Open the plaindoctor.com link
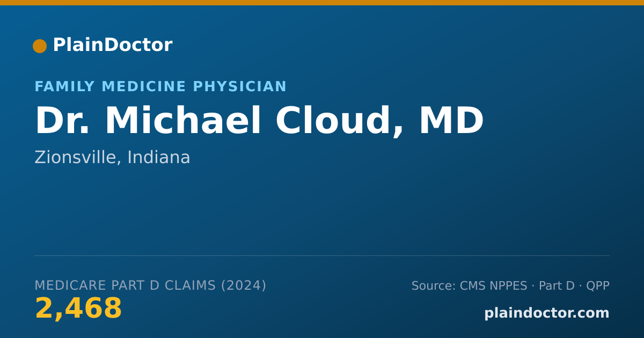644x338 pixels. tap(547, 313)
